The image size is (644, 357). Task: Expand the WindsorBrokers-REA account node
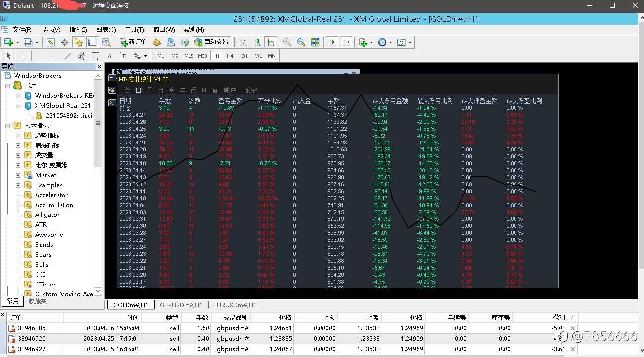[x=18, y=96]
